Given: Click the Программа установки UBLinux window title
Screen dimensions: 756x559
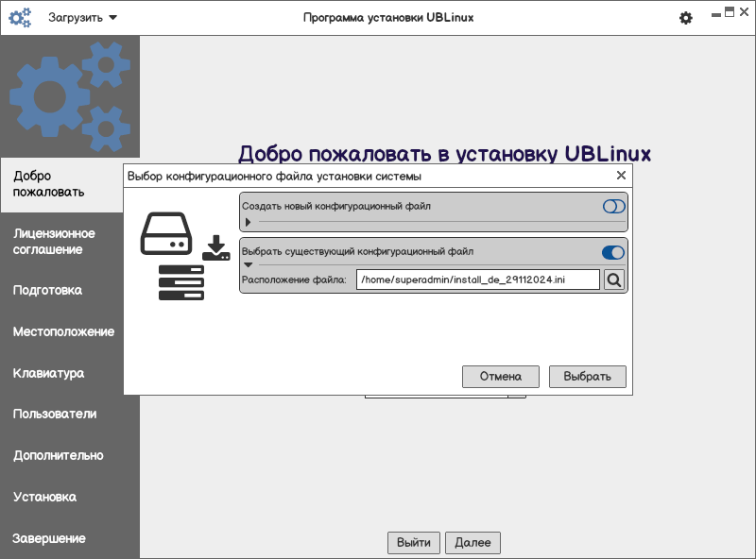Looking at the screenshot, I should [x=388, y=18].
